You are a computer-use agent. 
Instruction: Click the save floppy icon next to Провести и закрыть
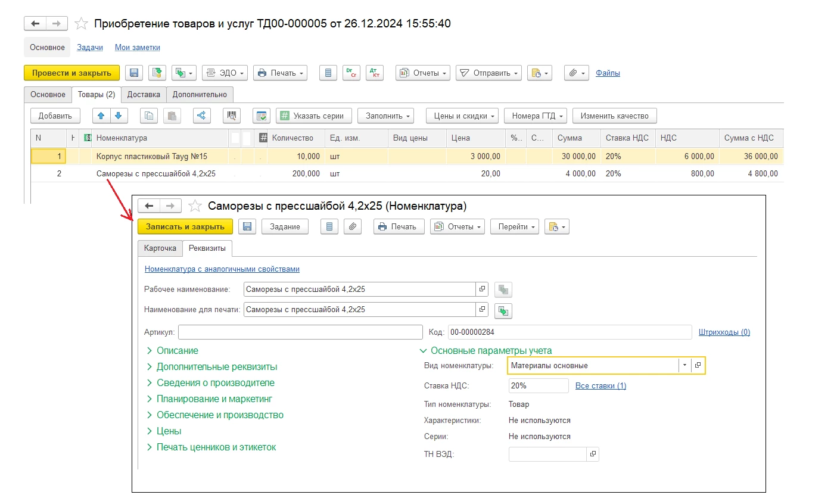click(134, 73)
